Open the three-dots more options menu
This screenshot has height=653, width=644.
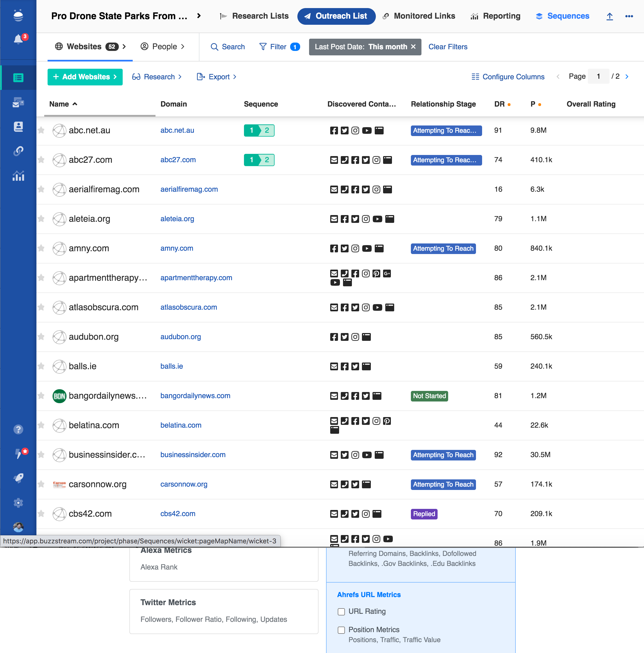629,16
